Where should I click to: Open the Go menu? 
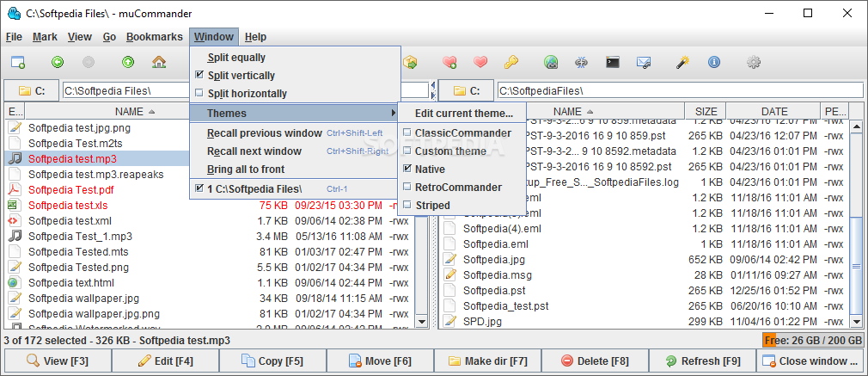click(x=110, y=37)
